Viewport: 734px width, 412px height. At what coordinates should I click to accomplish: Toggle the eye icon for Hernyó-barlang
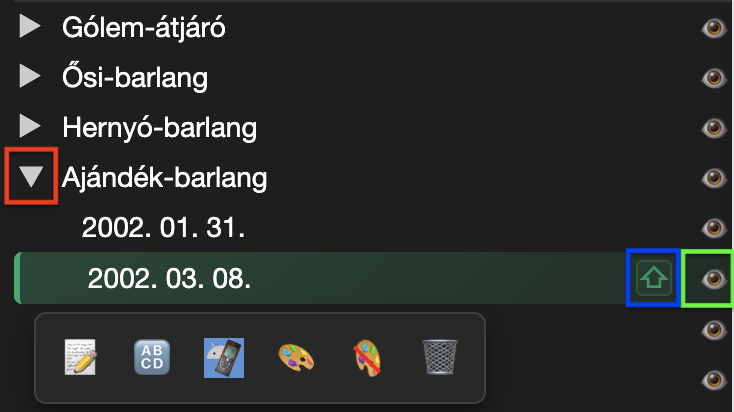[x=713, y=128]
